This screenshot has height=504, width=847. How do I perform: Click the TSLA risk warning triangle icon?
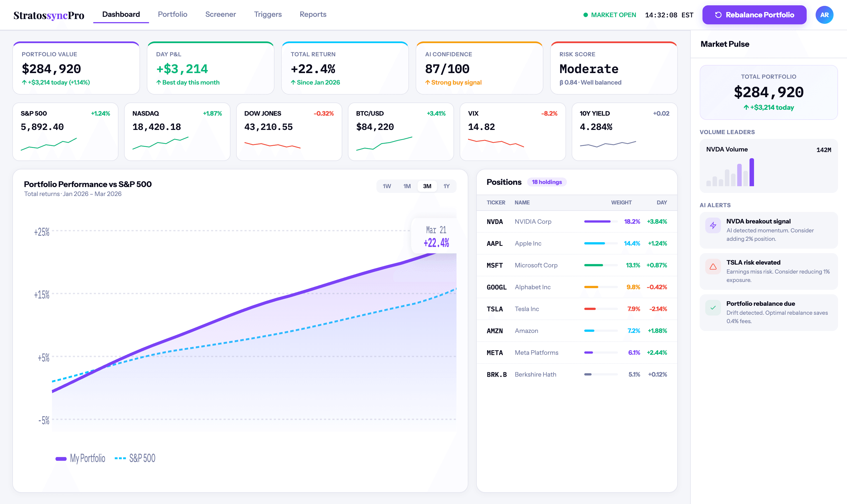point(713,267)
